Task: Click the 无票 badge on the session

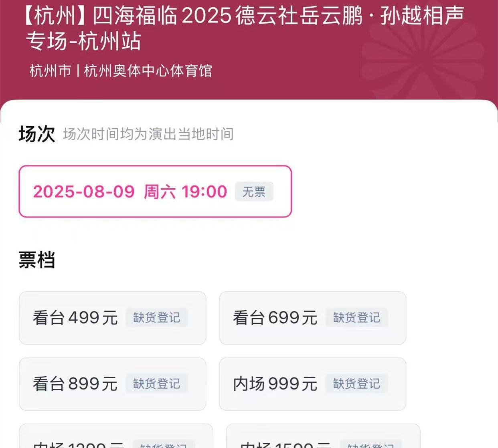Action: [x=254, y=192]
